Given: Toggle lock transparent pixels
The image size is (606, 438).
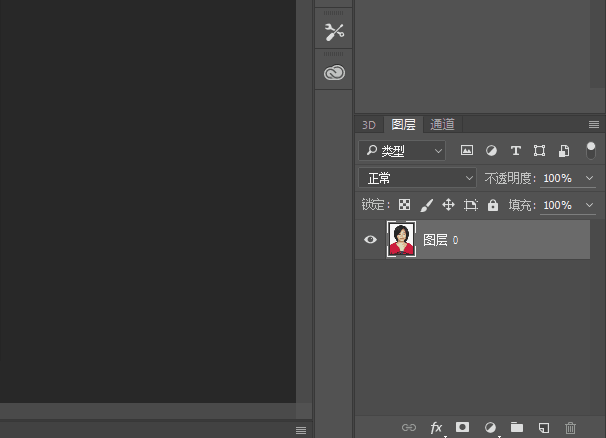Looking at the screenshot, I should (x=404, y=205).
